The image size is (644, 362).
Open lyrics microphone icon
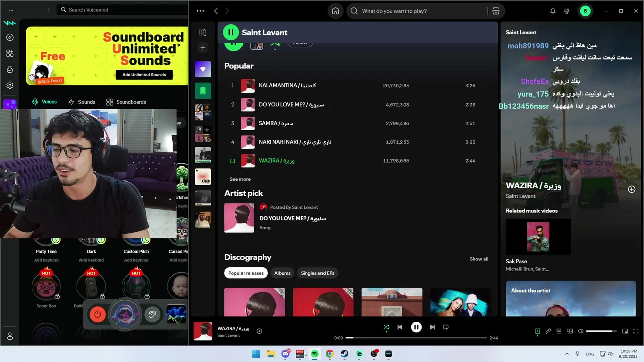[548, 331]
